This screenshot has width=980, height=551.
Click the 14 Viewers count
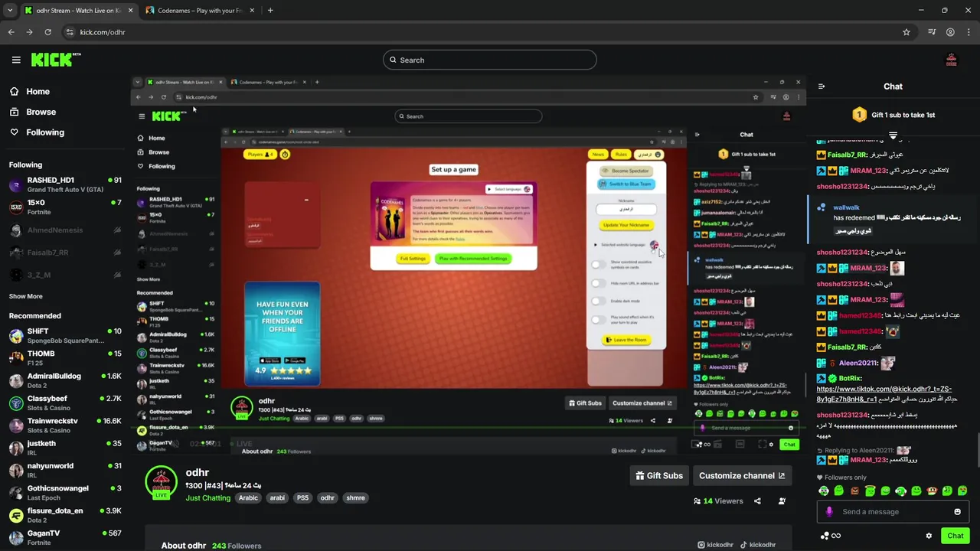[x=718, y=501]
